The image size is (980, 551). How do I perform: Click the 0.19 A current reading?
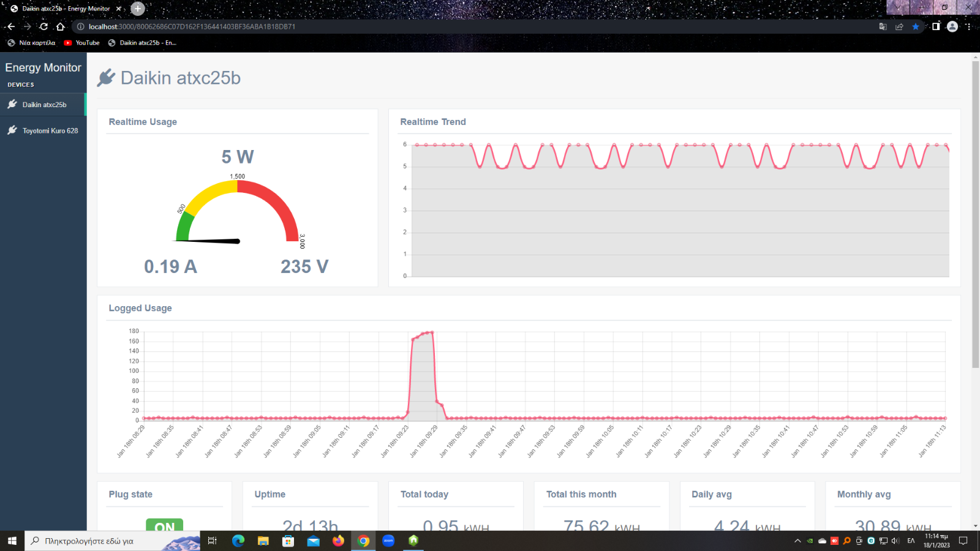(x=170, y=267)
